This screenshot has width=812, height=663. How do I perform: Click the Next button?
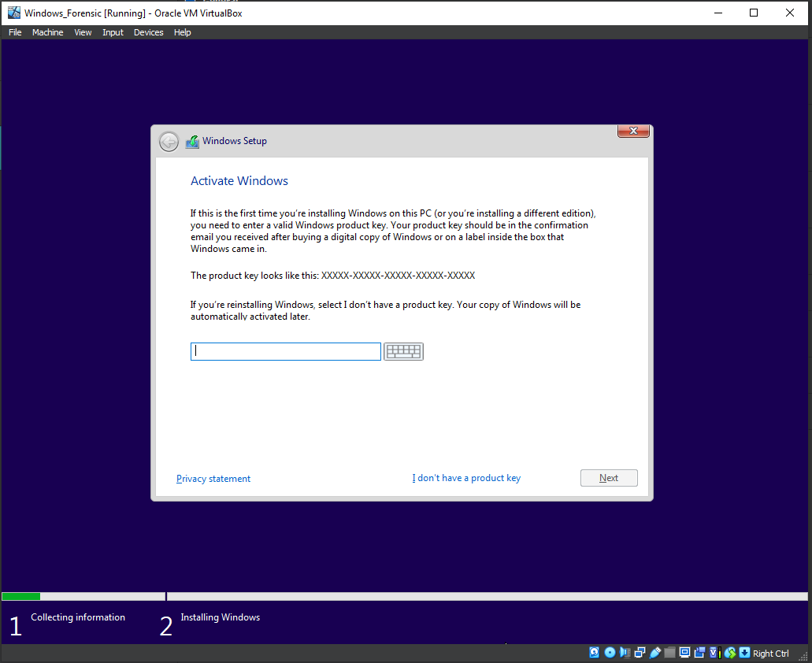(x=609, y=478)
